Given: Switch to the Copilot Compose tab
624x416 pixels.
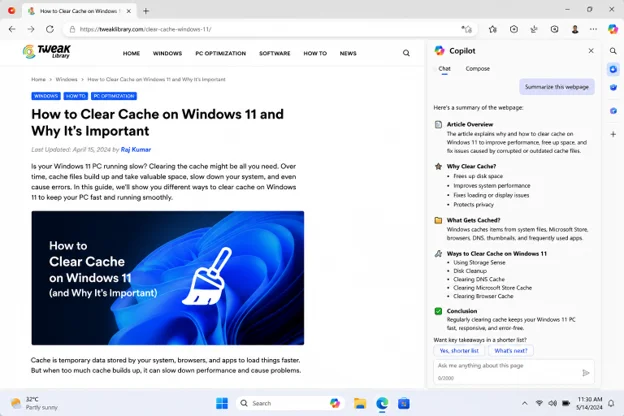Looking at the screenshot, I should 478,68.
